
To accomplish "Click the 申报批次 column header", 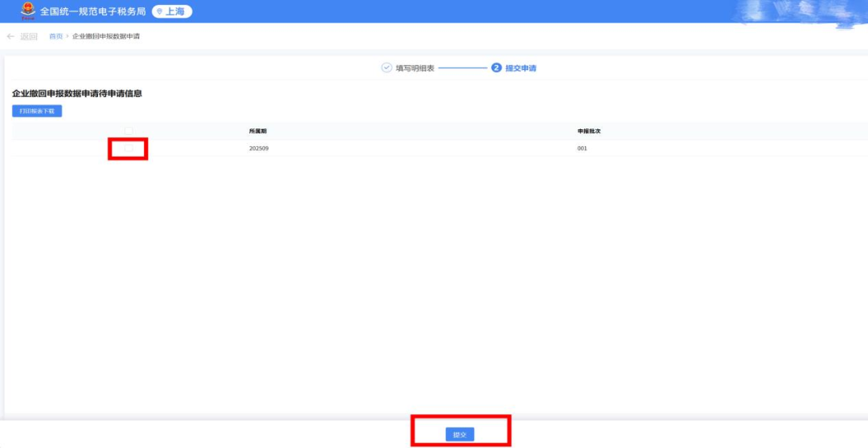I will [x=589, y=131].
